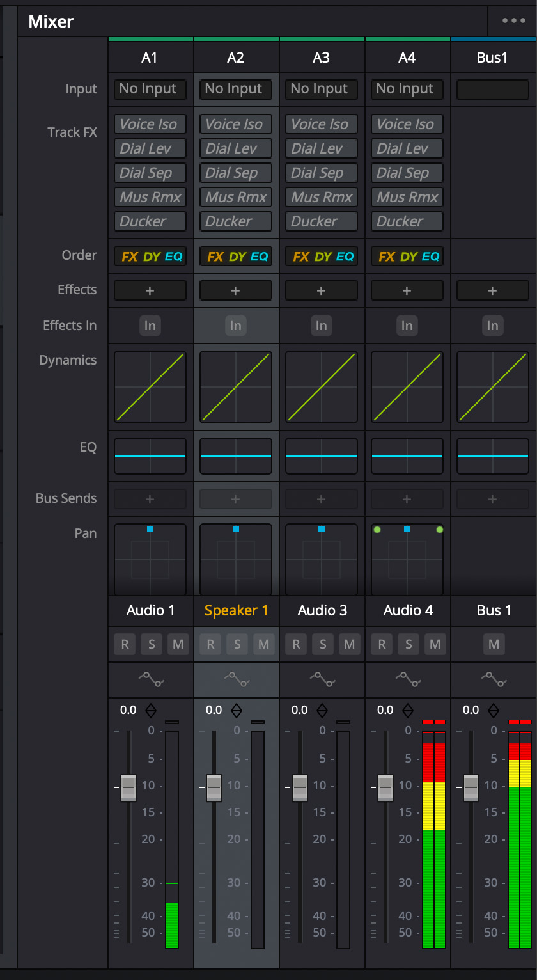This screenshot has height=980, width=537.
Task: Open the Mixer three-dots options menu
Action: coord(513,21)
